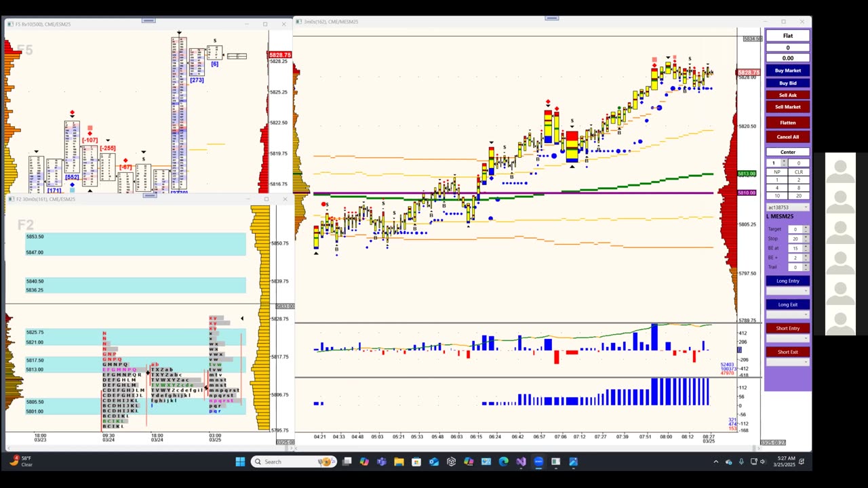Open Microsoft Teams from the taskbar
Image resolution: width=868 pixels, height=488 pixels.
381,462
